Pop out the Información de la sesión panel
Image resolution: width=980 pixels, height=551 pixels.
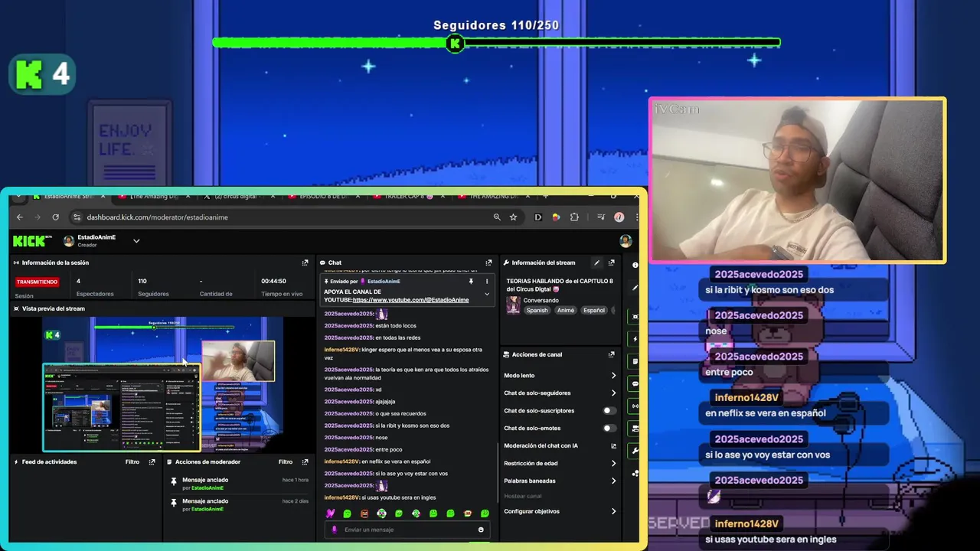pyautogui.click(x=305, y=262)
